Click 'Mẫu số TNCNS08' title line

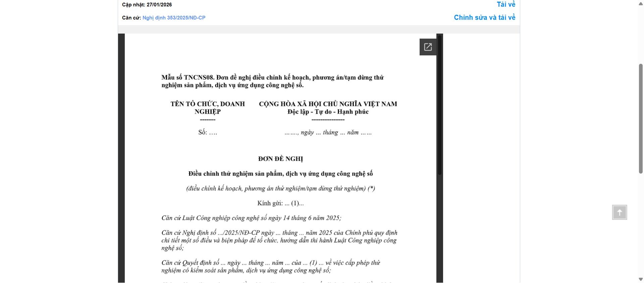[x=272, y=81]
